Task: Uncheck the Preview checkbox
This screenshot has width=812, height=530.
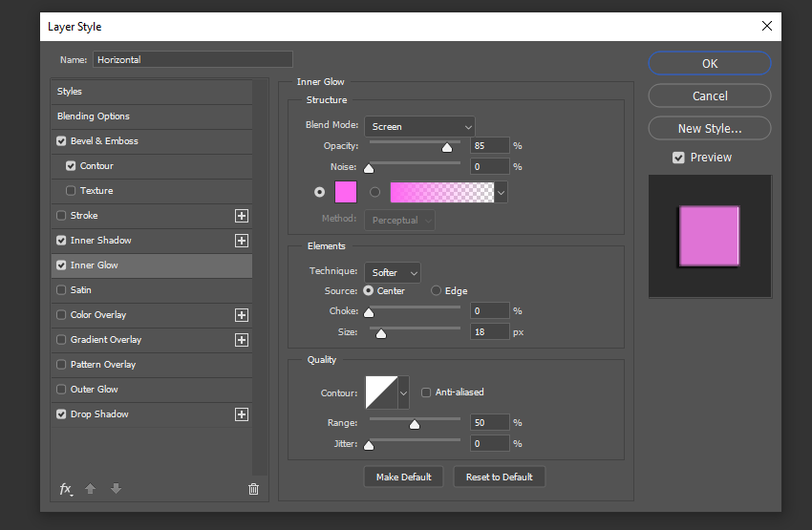Action: pos(678,158)
